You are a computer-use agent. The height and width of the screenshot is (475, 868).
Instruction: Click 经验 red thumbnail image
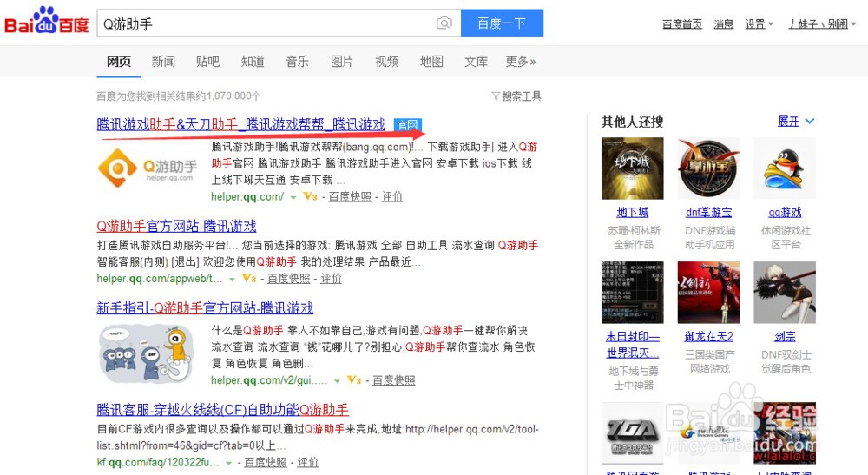coord(785,433)
